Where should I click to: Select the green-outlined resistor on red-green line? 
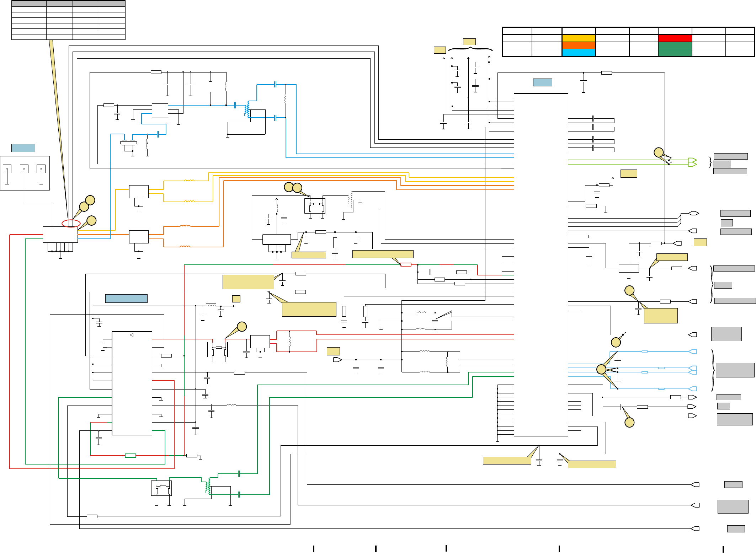click(x=131, y=456)
